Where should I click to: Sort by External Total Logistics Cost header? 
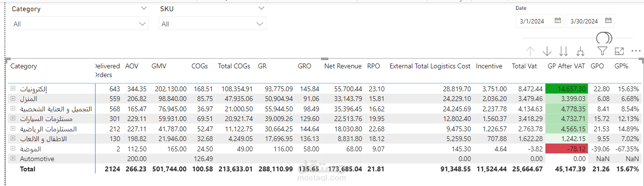pos(430,66)
